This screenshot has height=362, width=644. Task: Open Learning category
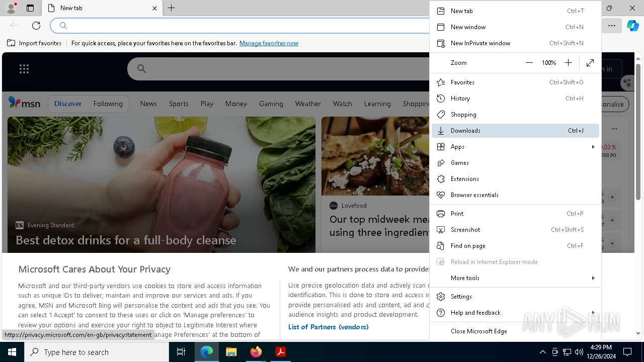377,104
